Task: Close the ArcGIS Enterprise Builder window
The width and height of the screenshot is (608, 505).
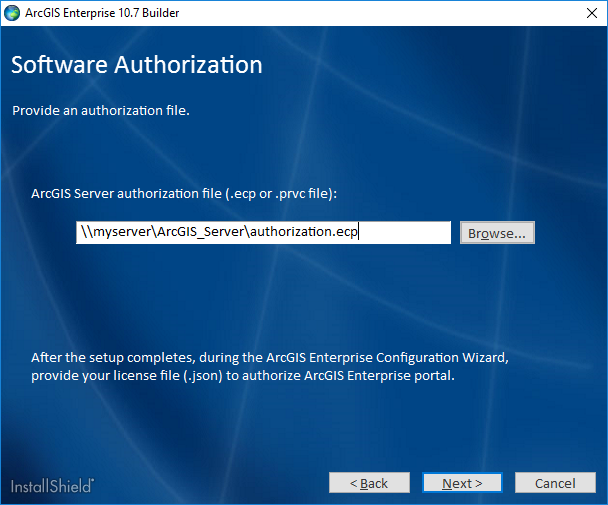Action: (x=586, y=14)
